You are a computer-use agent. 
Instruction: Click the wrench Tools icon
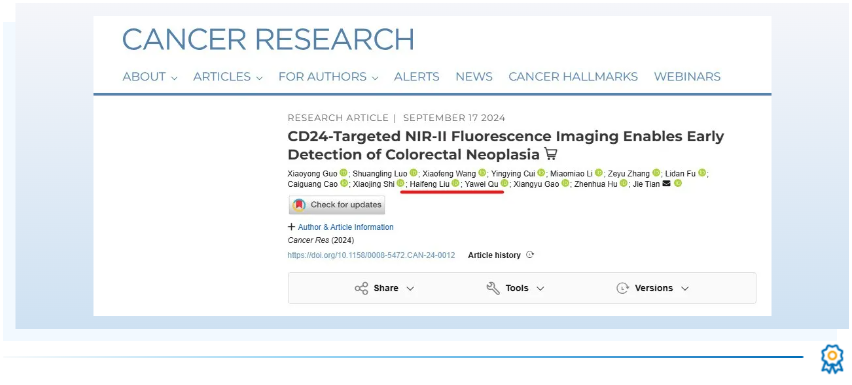(x=493, y=288)
